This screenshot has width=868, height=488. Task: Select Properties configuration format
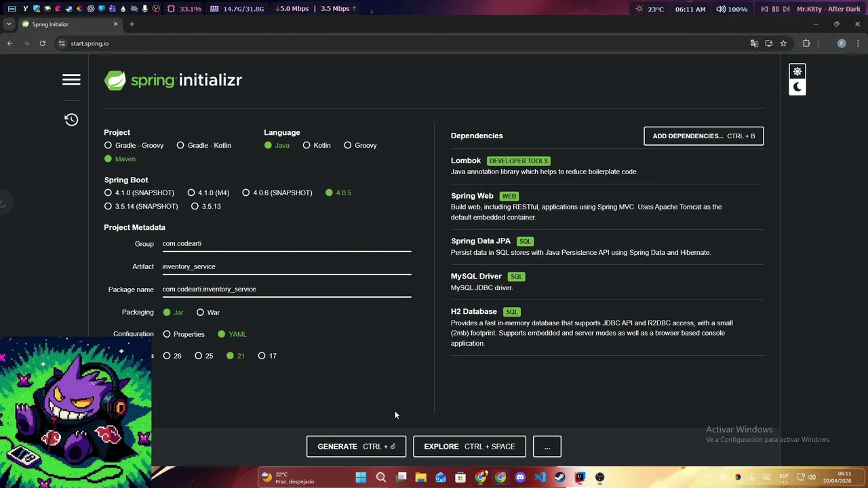[184, 334]
